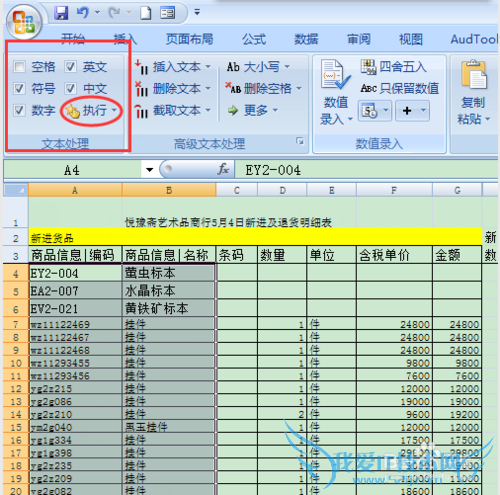The height and width of the screenshot is (495, 500).
Task: Select the 条码 header cell
Action: (237, 256)
